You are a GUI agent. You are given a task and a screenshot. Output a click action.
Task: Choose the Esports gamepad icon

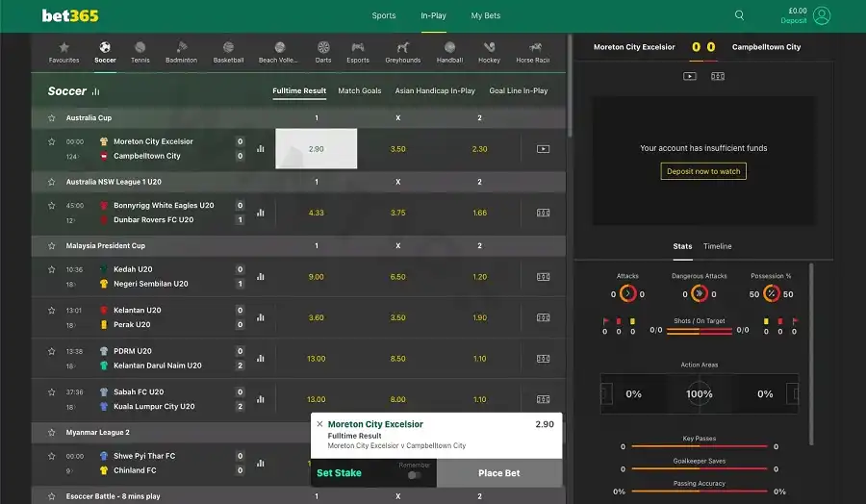(357, 52)
